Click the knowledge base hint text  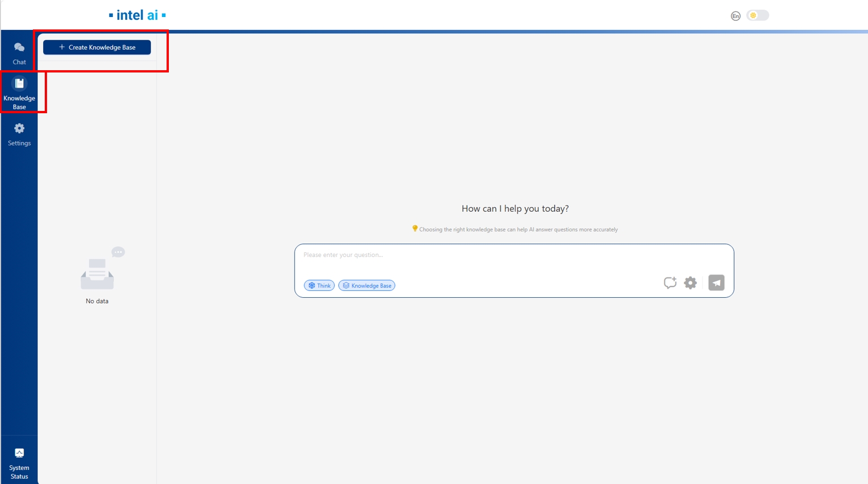tap(518, 230)
